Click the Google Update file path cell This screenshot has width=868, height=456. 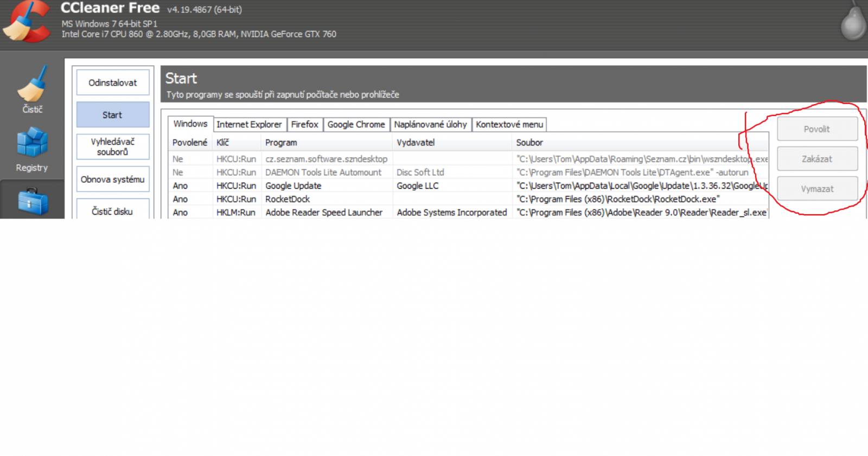tap(642, 185)
